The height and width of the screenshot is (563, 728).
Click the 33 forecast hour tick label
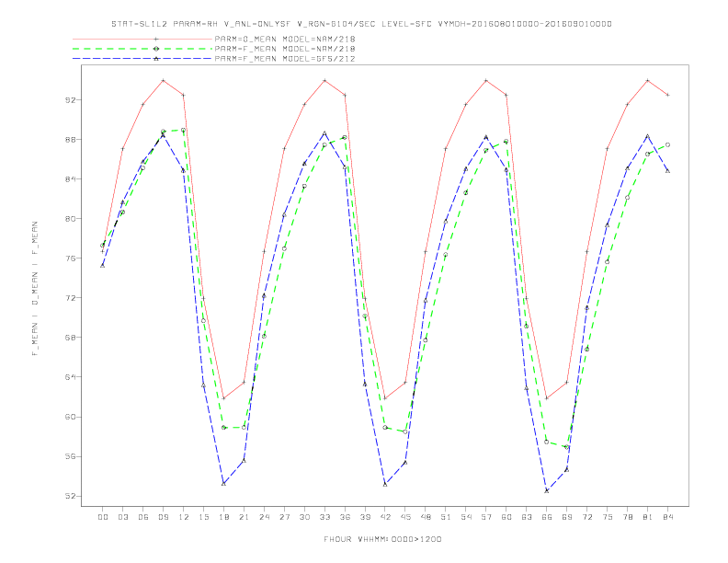pyautogui.click(x=324, y=517)
